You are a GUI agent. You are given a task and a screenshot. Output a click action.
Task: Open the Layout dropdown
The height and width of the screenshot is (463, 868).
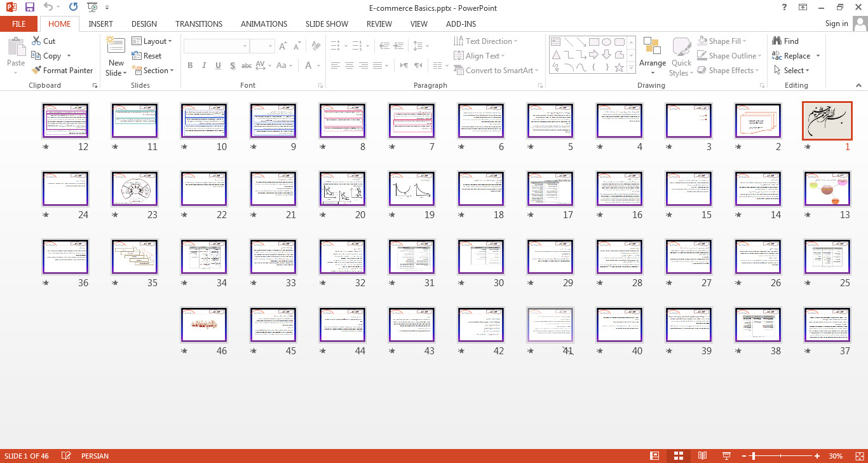tap(152, 41)
